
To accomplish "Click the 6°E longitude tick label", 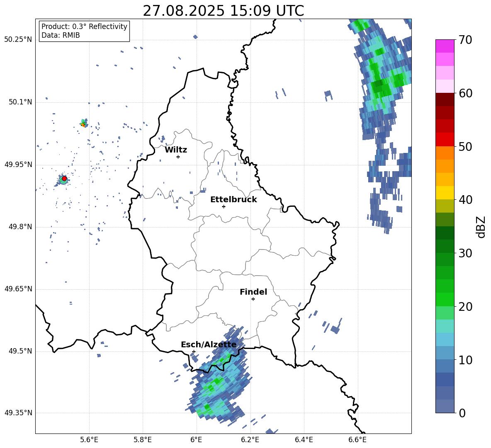I will (196, 440).
